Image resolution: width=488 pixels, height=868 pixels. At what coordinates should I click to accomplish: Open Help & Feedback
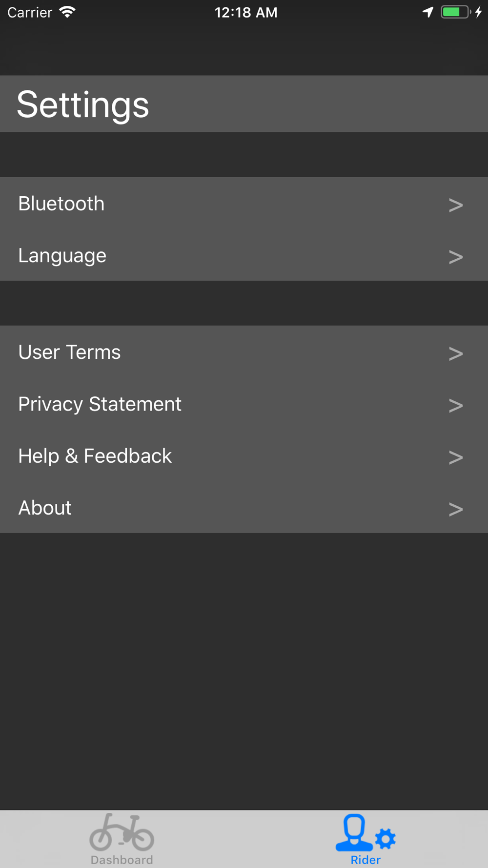95,456
